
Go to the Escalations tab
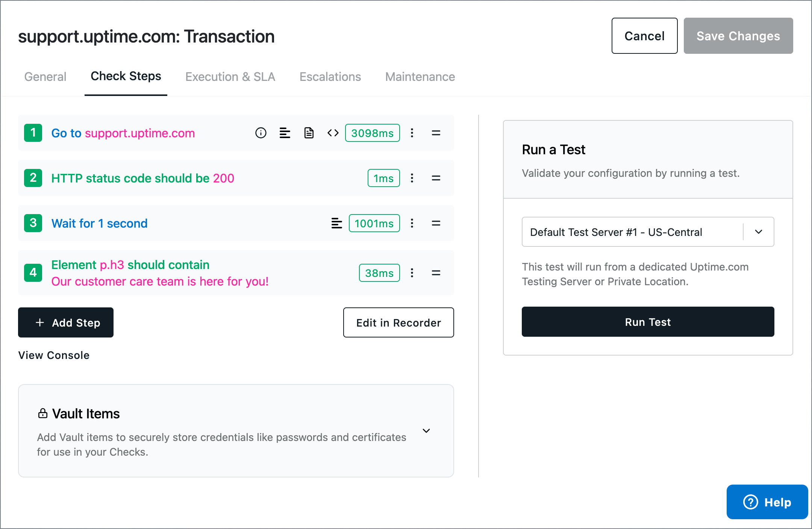pyautogui.click(x=330, y=77)
